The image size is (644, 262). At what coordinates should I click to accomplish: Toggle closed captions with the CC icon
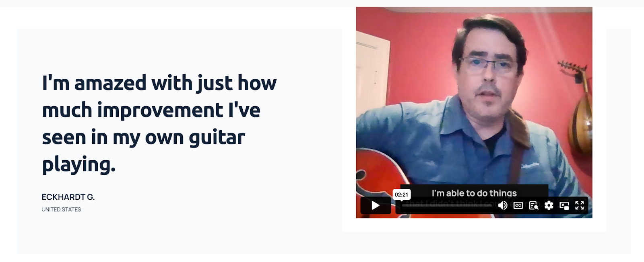(518, 205)
